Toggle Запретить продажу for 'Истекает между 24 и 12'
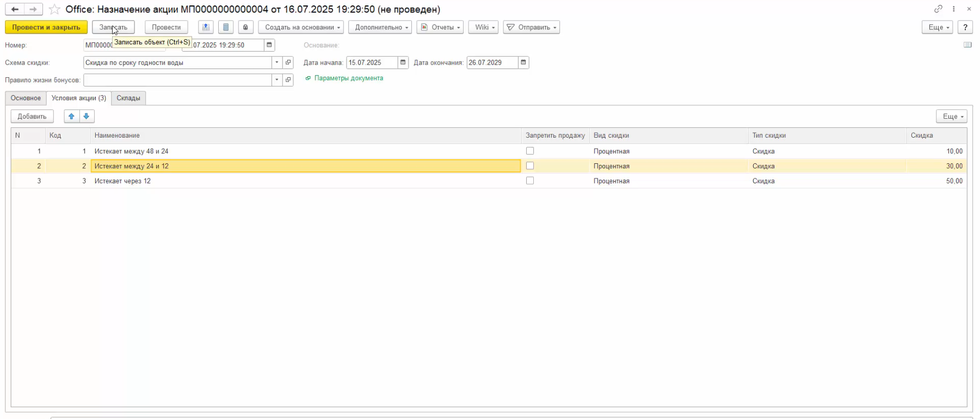The width and height of the screenshot is (980, 419). click(x=530, y=166)
